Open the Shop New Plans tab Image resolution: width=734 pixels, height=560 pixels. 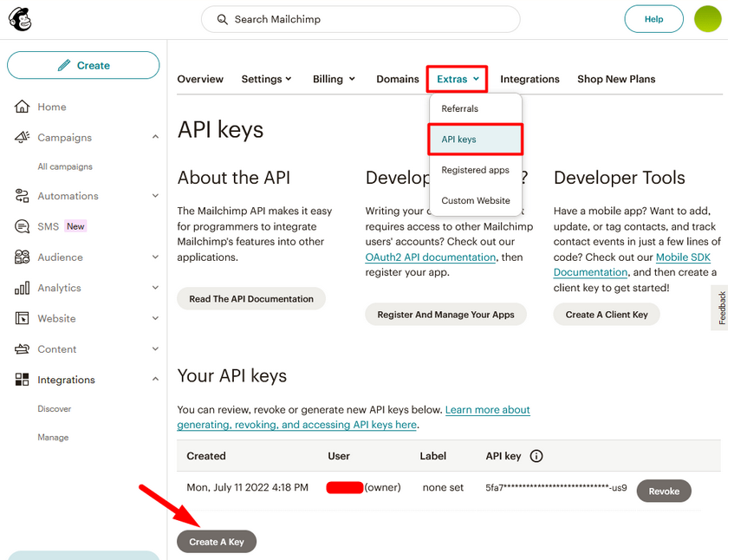[x=616, y=79]
